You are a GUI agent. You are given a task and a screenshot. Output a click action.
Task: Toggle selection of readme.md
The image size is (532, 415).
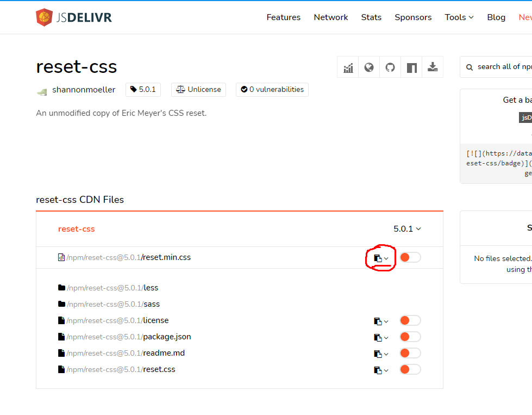[410, 353]
